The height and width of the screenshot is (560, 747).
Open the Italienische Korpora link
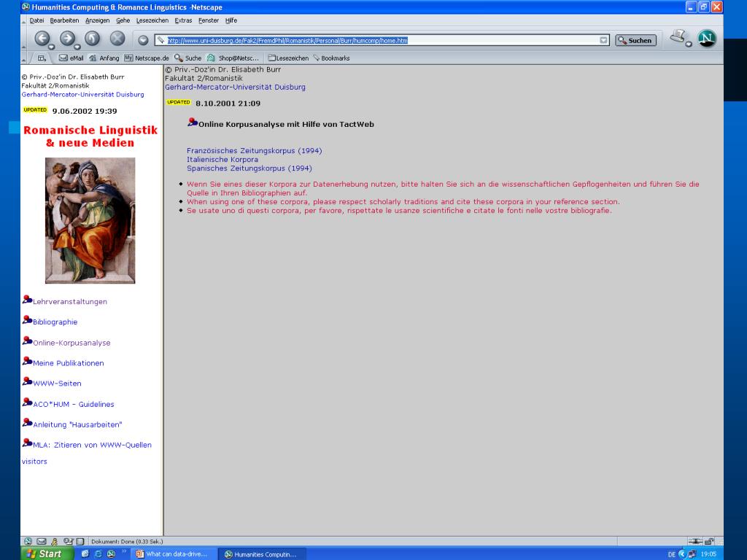click(x=222, y=160)
